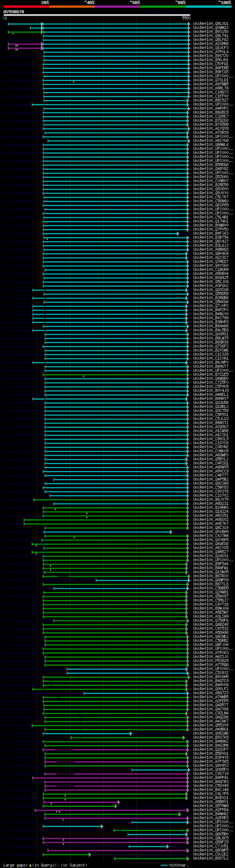Select the UniRef100_A1YQY8 label
The height and width of the screenshot is (868, 235).
211,128
